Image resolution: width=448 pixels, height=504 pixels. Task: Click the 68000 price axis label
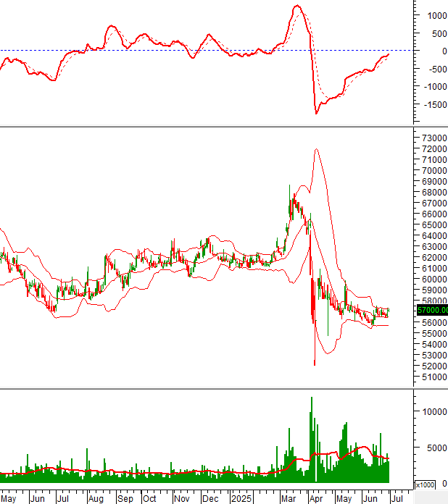tap(434, 193)
